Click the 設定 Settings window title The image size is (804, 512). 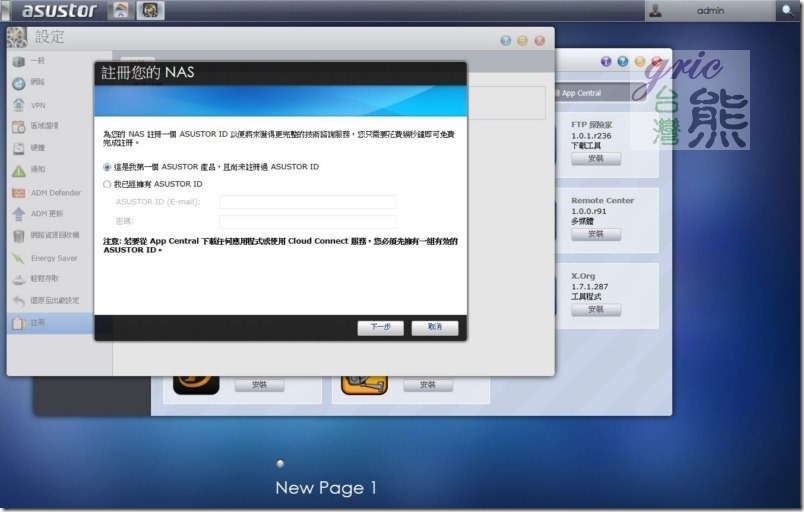click(x=49, y=37)
